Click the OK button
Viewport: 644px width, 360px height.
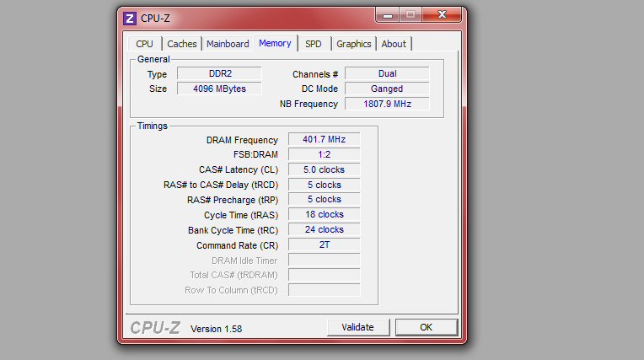(426, 327)
